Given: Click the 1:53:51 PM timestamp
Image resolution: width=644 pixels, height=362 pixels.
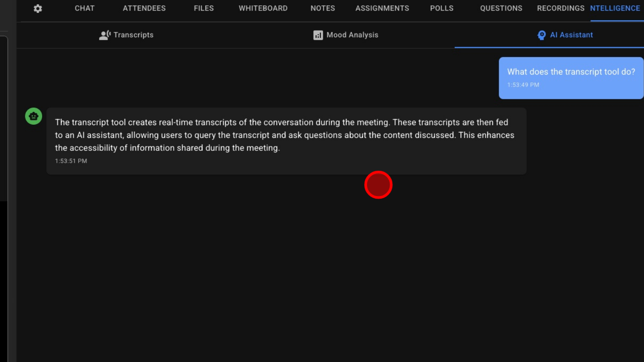Looking at the screenshot, I should (x=71, y=161).
